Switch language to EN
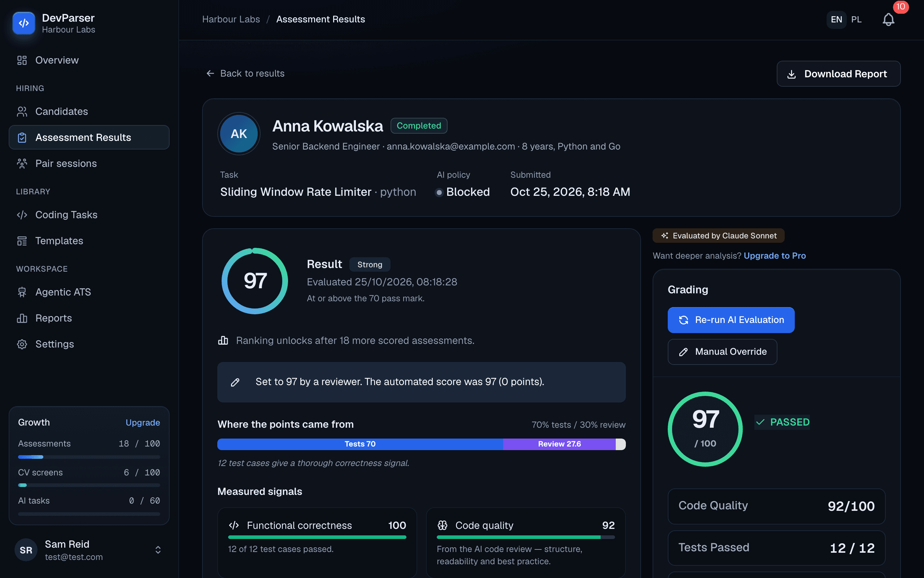The width and height of the screenshot is (924, 578). click(836, 20)
